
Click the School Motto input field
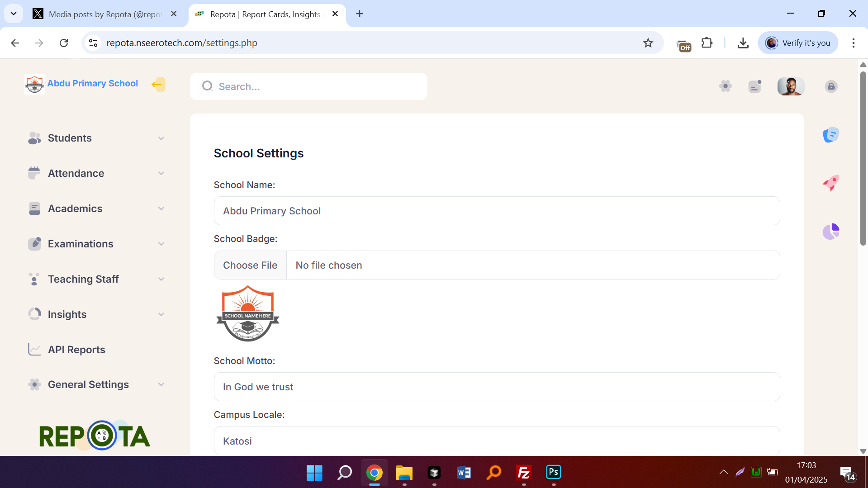pos(496,387)
